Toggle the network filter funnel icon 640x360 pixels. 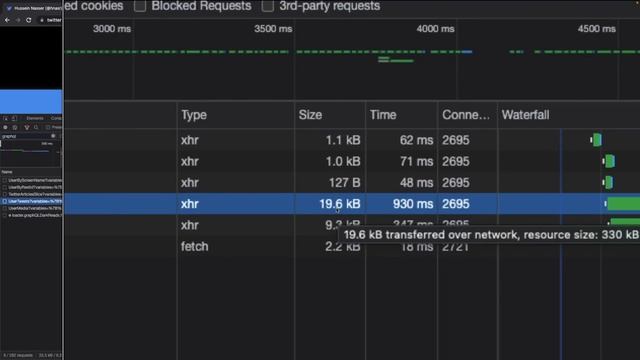pos(27,127)
